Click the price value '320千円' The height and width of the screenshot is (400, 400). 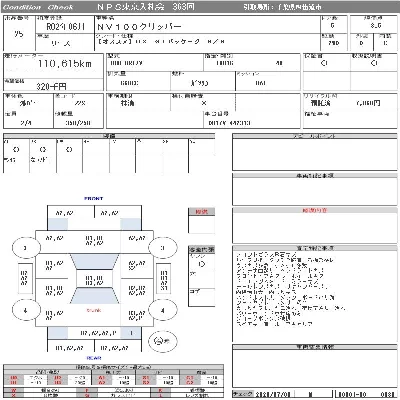(x=51, y=87)
